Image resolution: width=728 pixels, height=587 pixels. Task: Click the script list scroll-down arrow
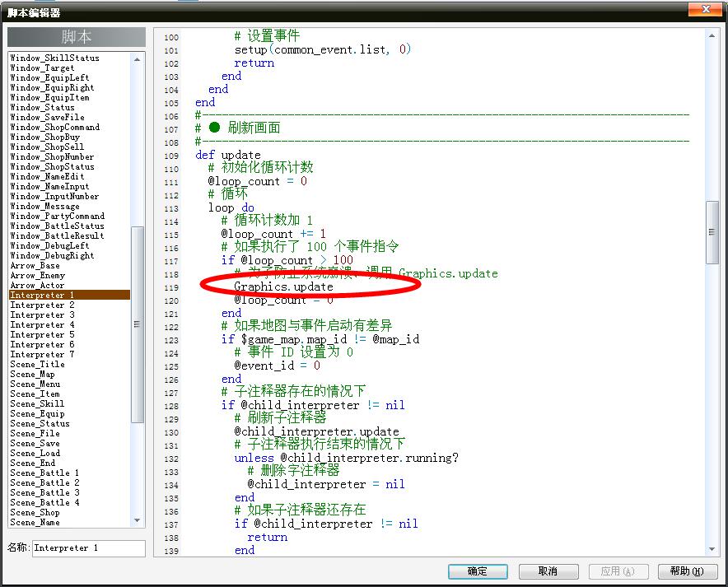coord(137,520)
